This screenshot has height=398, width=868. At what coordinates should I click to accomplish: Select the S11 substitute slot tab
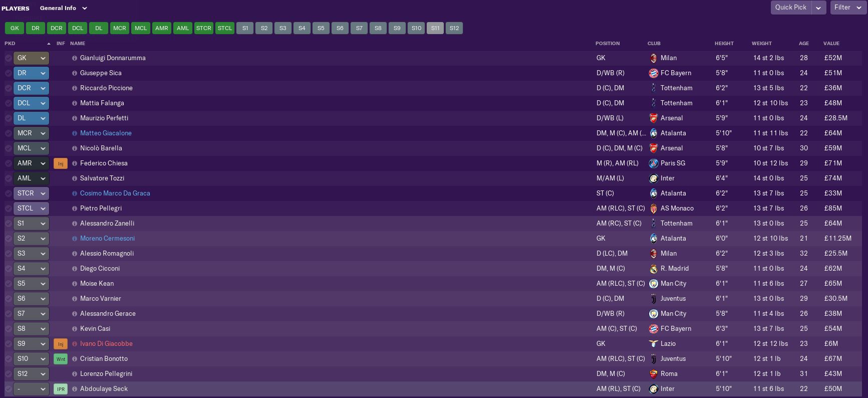point(435,28)
